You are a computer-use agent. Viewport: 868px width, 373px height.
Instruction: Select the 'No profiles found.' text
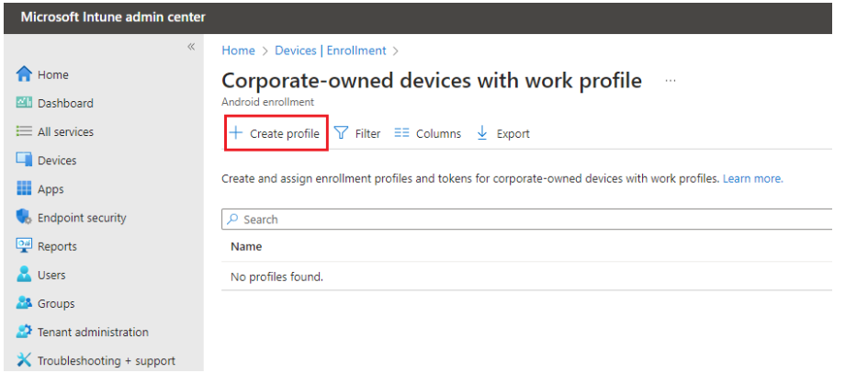pyautogui.click(x=276, y=277)
